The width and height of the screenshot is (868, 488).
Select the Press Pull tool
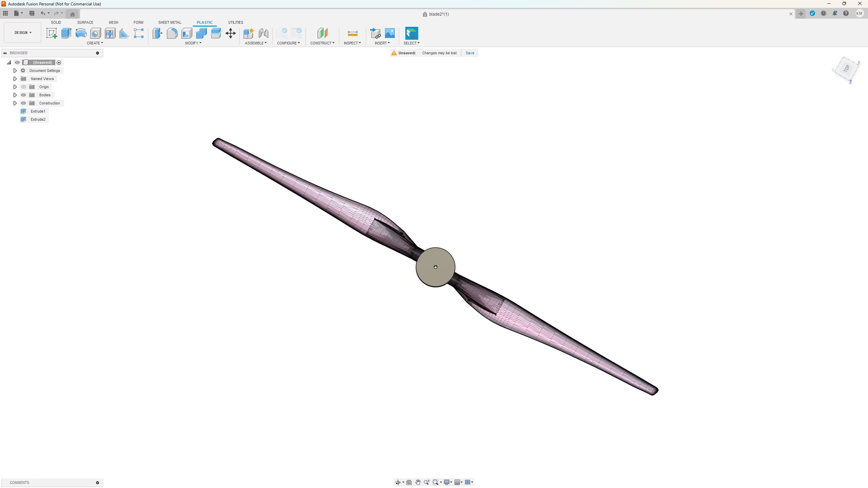(157, 33)
